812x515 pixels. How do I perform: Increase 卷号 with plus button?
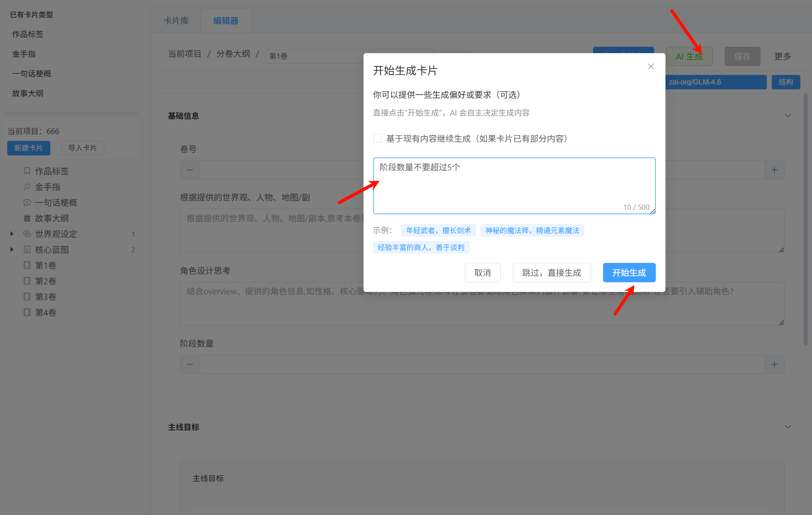click(774, 170)
